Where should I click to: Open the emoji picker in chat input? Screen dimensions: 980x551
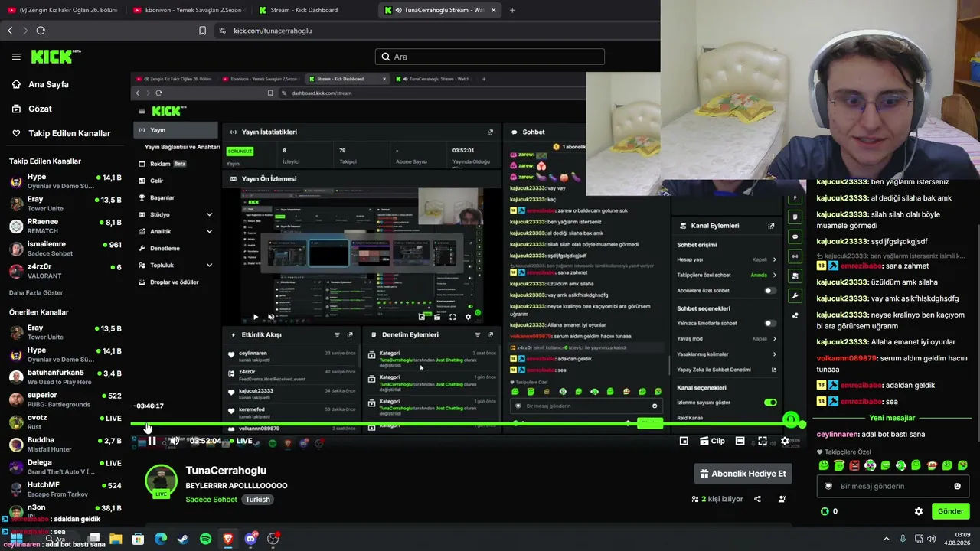[957, 486]
